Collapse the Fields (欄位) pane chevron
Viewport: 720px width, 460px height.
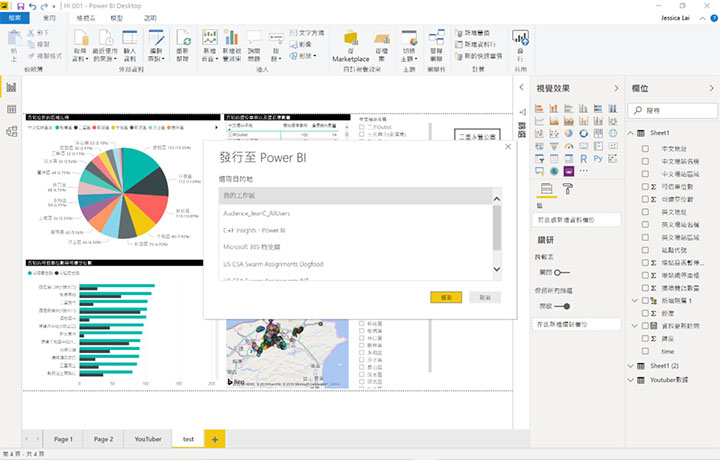712,88
